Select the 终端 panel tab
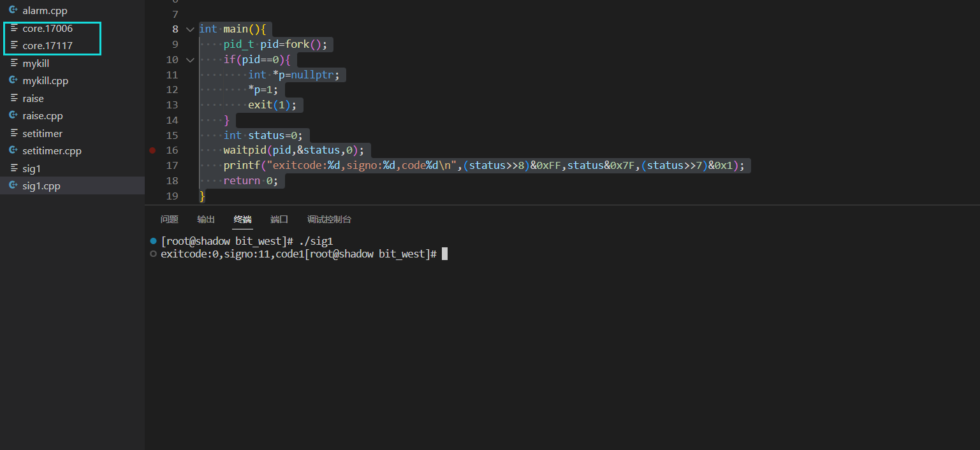 click(x=243, y=219)
